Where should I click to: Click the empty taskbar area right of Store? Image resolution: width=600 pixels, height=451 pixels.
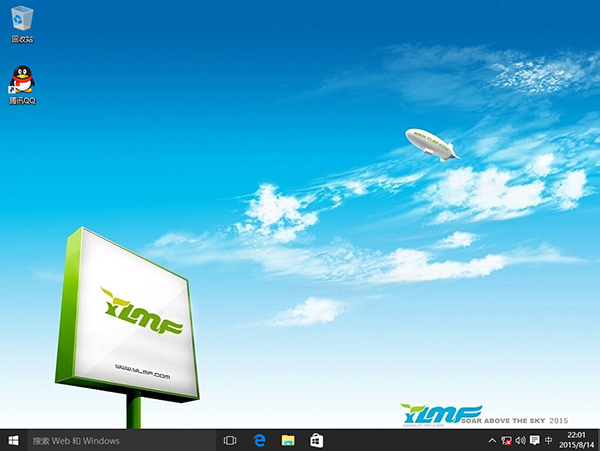(x=400, y=440)
